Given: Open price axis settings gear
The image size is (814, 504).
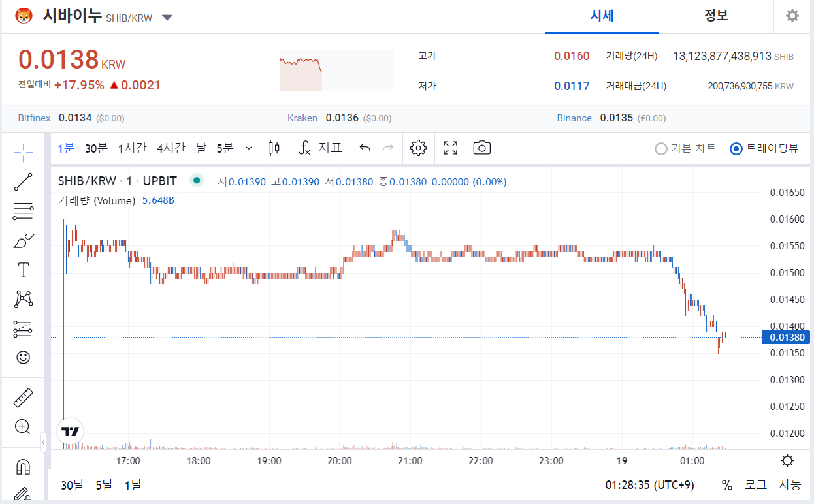Looking at the screenshot, I should coord(787,461).
